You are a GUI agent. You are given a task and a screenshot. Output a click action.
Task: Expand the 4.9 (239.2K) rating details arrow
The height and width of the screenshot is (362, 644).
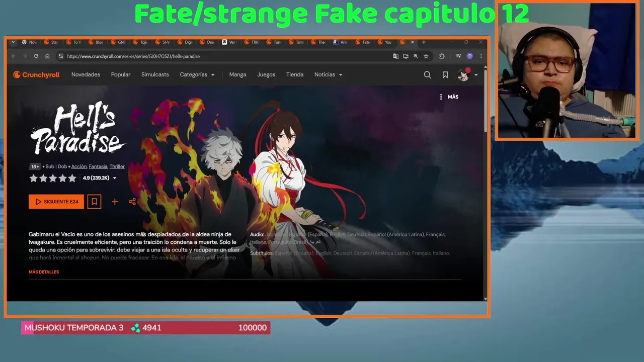pyautogui.click(x=114, y=178)
